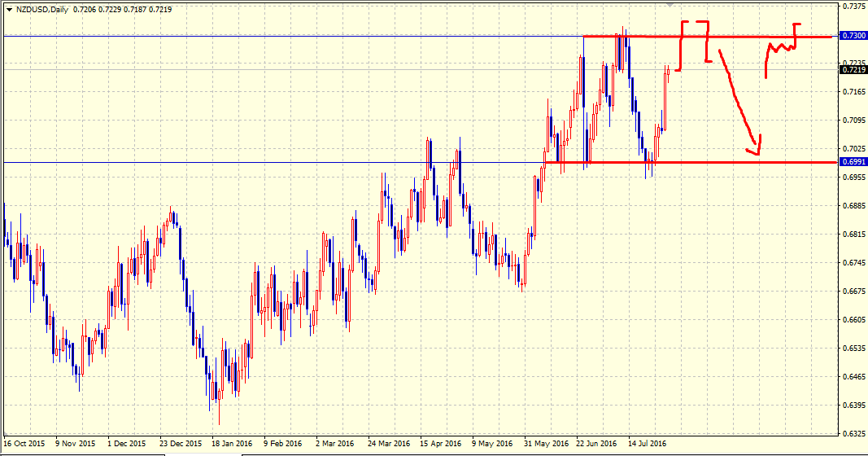Select the 0.6991 blue price level label
Screen dimensions: 868x456
point(853,162)
